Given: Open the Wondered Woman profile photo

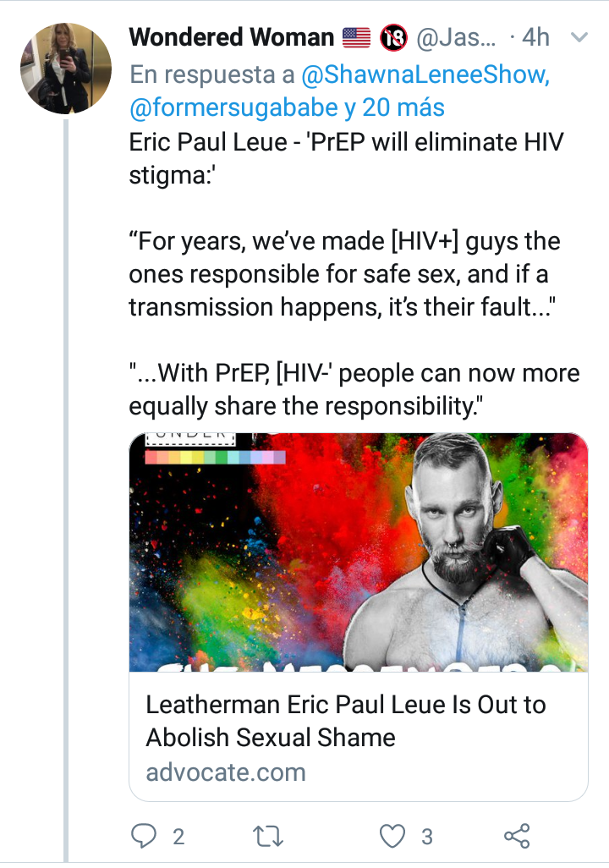Looking at the screenshot, I should pos(67,69).
